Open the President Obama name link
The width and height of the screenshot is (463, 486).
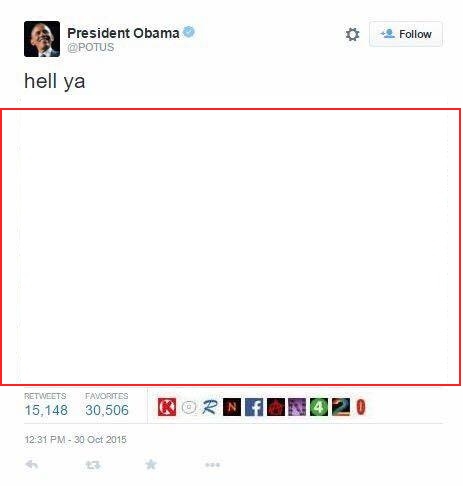point(123,33)
